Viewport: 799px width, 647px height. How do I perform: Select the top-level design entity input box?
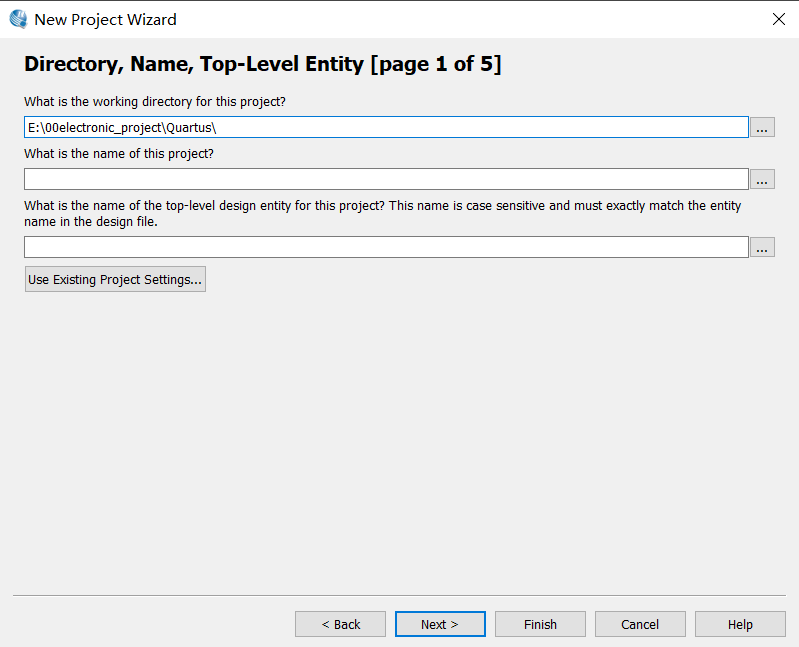click(x=386, y=247)
